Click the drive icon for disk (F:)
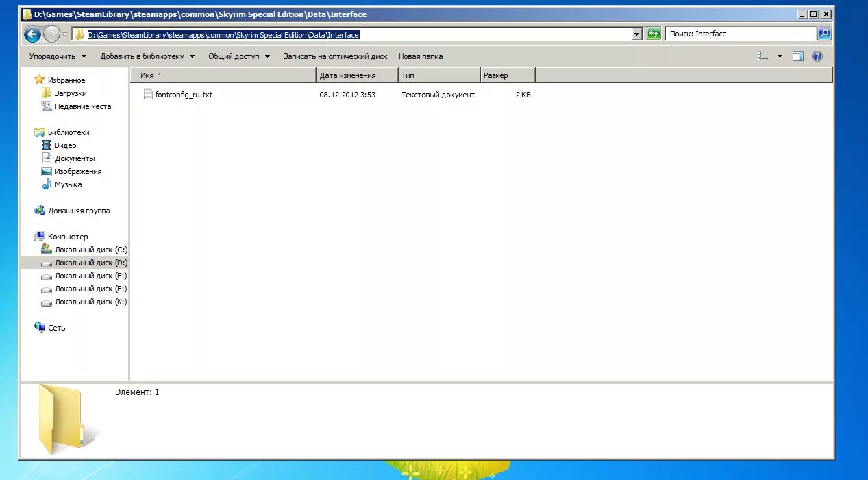 (47, 289)
